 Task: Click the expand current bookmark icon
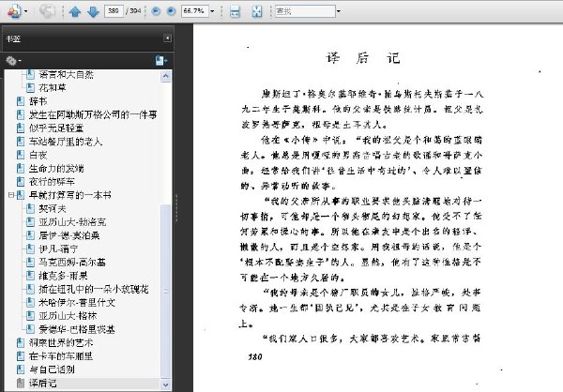point(161,61)
